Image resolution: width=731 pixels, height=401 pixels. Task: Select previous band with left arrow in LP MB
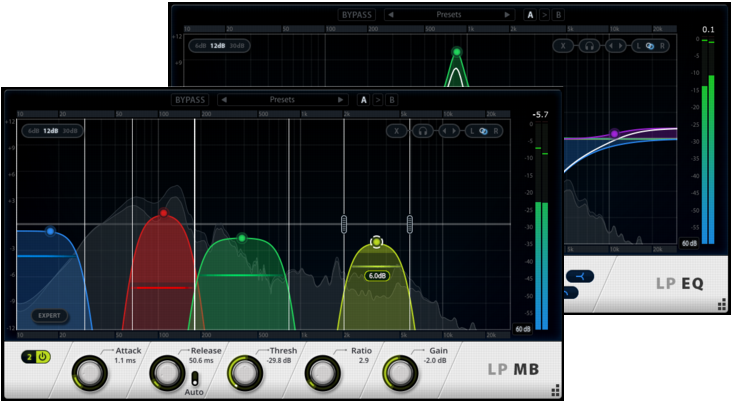click(x=444, y=131)
